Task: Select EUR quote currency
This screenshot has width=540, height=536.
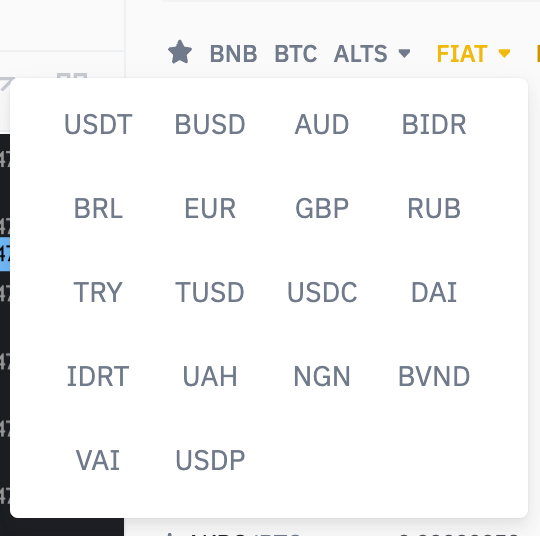Action: click(x=210, y=208)
